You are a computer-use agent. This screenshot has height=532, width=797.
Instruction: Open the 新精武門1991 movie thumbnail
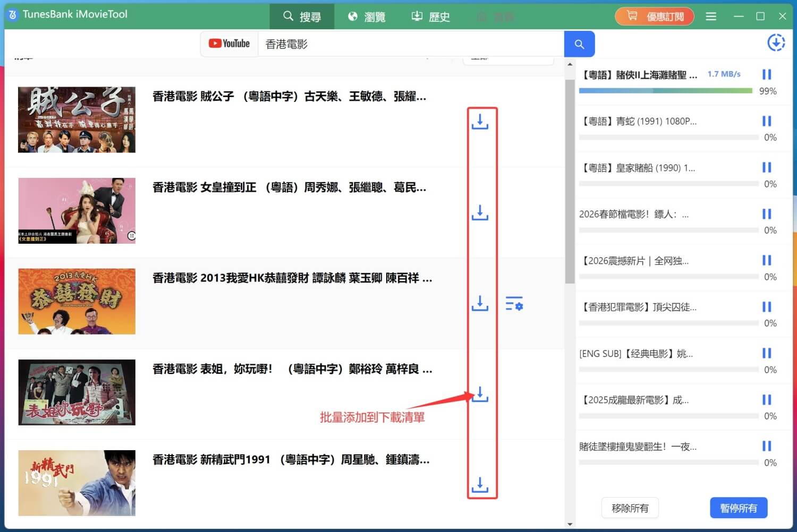pyautogui.click(x=76, y=483)
